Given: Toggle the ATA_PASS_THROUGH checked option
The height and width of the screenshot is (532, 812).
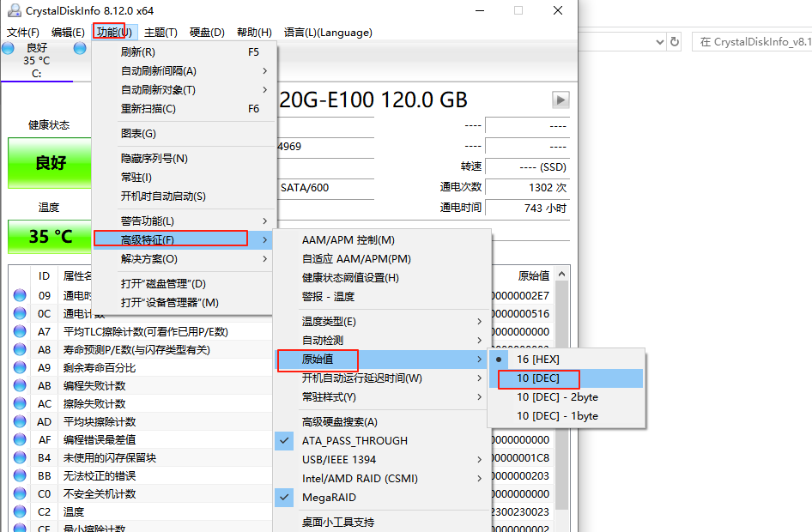Looking at the screenshot, I should (x=382, y=441).
